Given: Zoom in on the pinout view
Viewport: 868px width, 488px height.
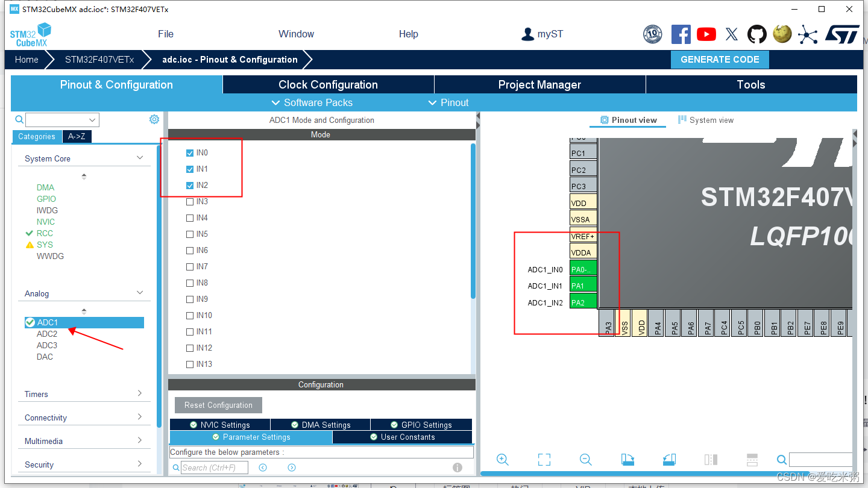Looking at the screenshot, I should pos(503,460).
